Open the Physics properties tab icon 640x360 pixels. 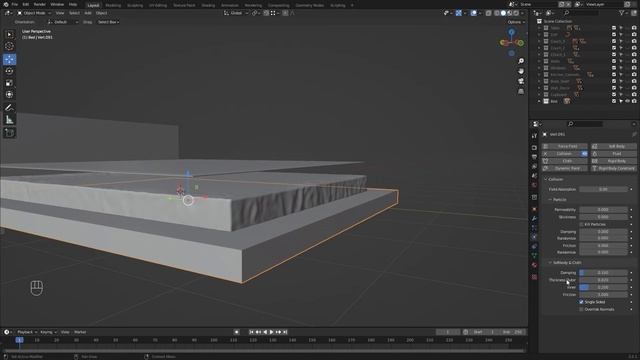(x=534, y=237)
